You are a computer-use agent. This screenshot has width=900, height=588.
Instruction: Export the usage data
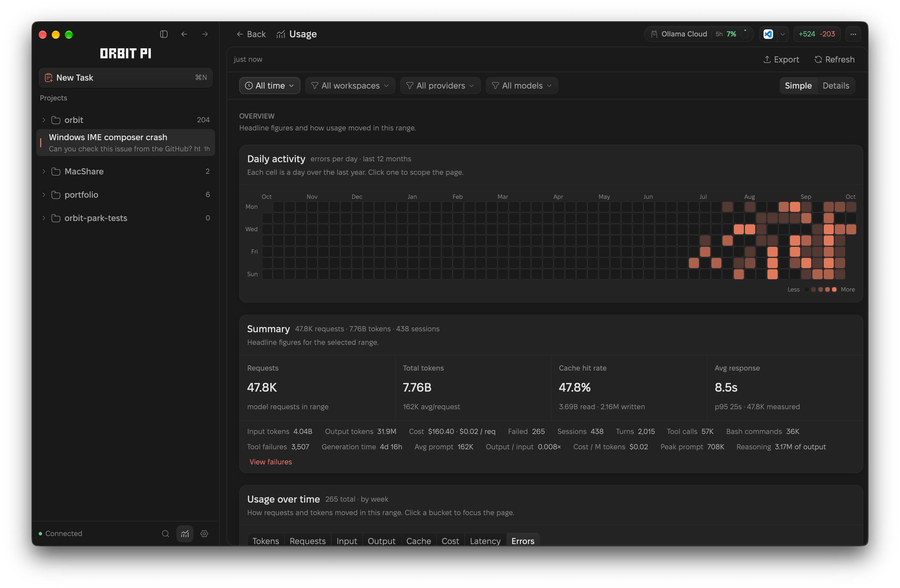pos(781,59)
